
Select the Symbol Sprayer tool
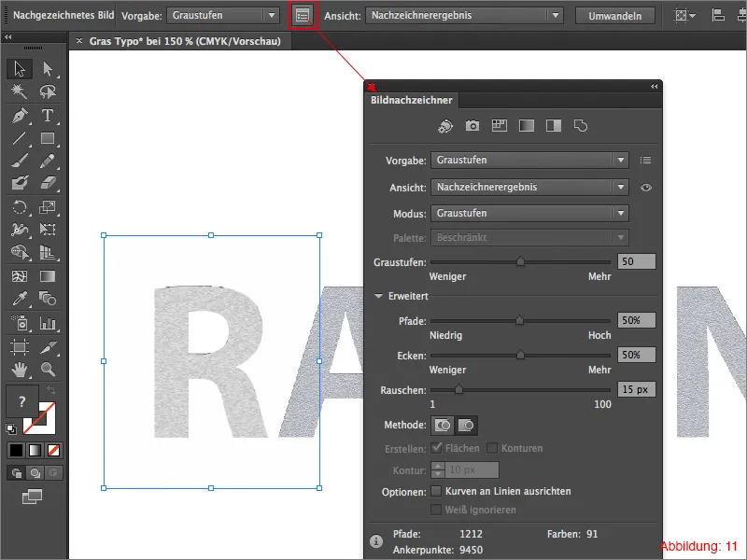pos(20,323)
